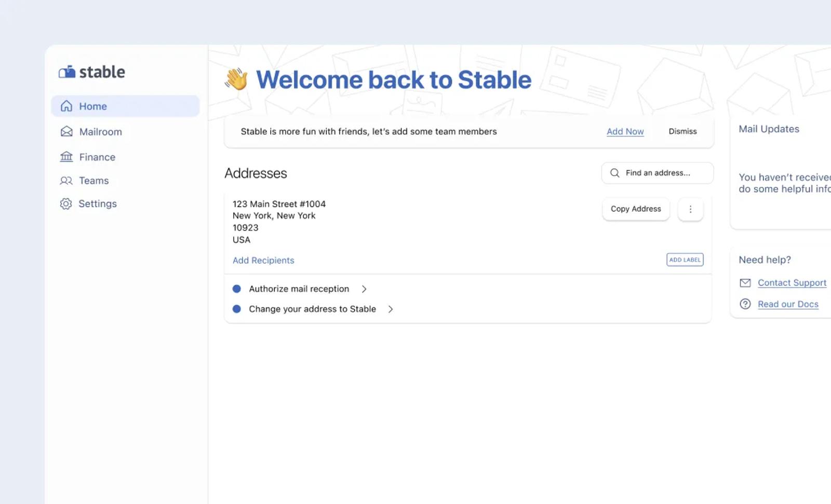Click the Settings gear icon
831x504 pixels.
click(x=66, y=203)
